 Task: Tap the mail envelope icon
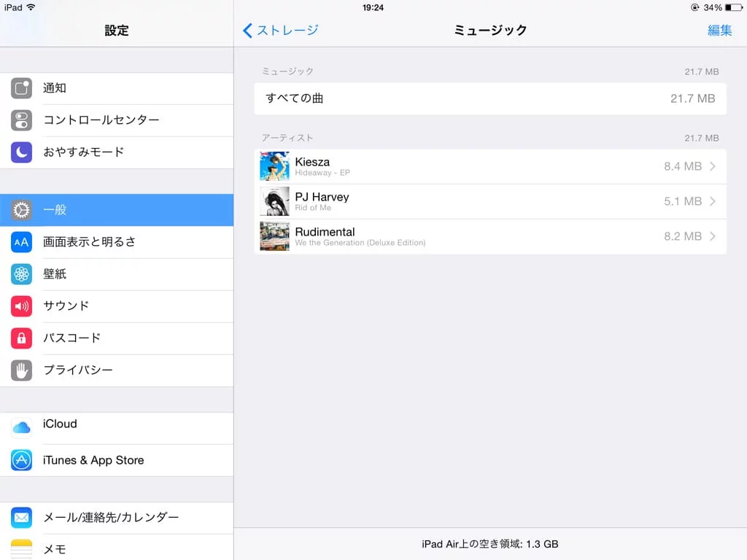point(21,518)
